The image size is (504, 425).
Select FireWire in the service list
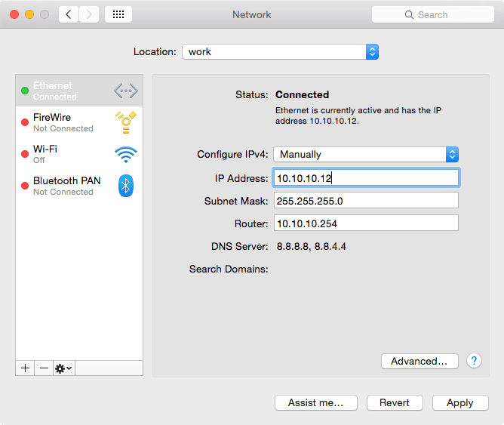[79, 122]
